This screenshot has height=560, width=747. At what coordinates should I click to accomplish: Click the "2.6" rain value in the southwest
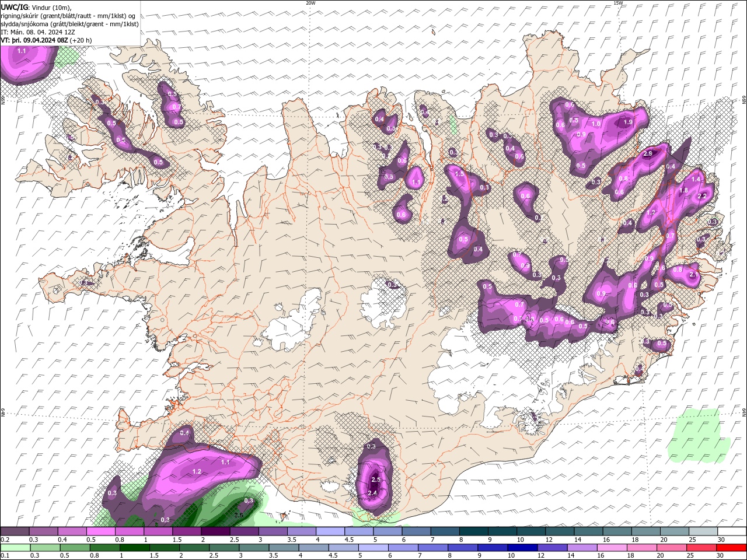(238, 515)
